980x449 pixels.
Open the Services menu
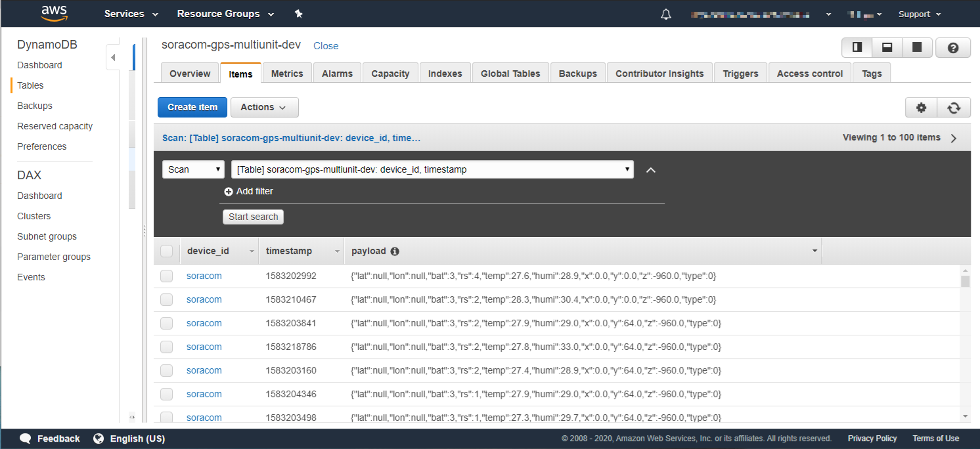click(x=131, y=14)
